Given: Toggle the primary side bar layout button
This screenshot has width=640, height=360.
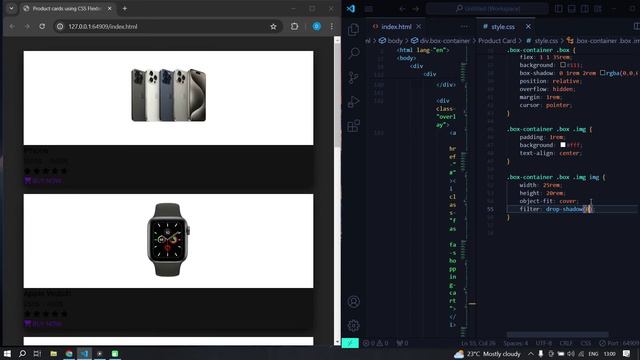Looking at the screenshot, I should pos(558,9).
